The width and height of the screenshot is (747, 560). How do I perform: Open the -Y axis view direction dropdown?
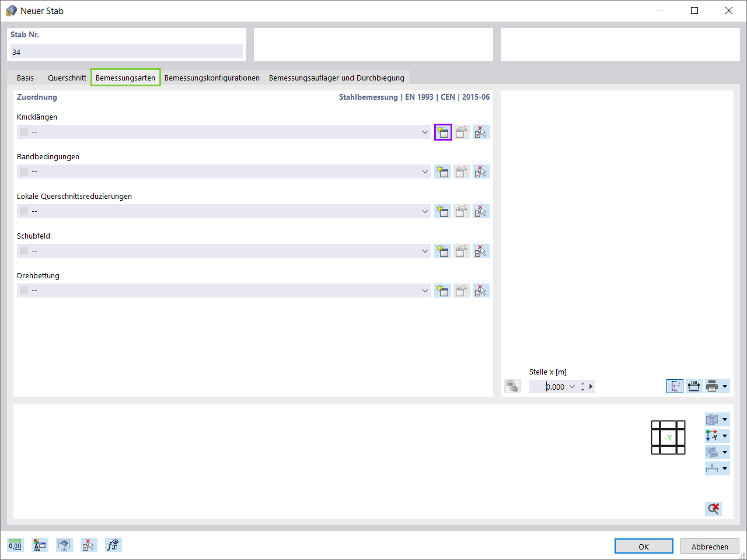click(725, 436)
